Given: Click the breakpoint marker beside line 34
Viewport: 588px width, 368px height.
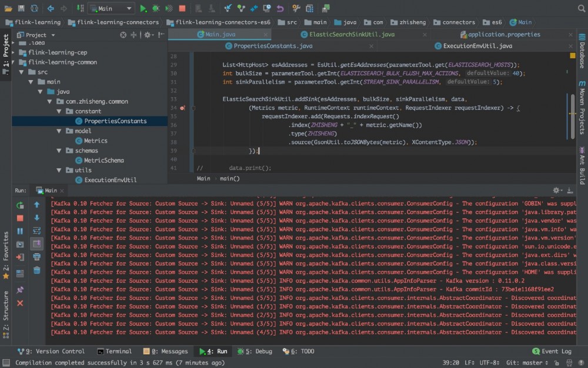Looking at the screenshot, I should (182, 108).
